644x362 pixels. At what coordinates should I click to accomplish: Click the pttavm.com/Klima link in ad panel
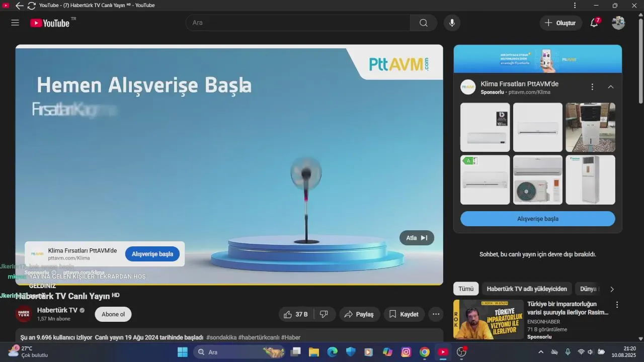point(529,93)
